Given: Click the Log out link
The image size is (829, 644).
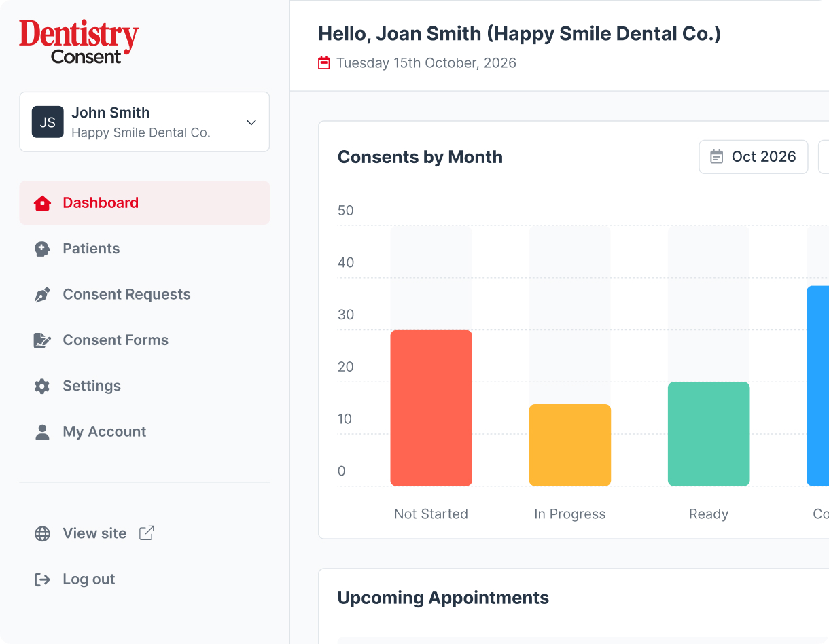Looking at the screenshot, I should click(x=88, y=579).
